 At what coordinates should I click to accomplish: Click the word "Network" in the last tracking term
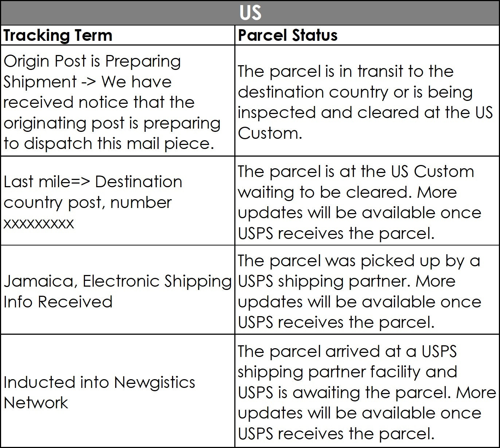(x=36, y=402)
